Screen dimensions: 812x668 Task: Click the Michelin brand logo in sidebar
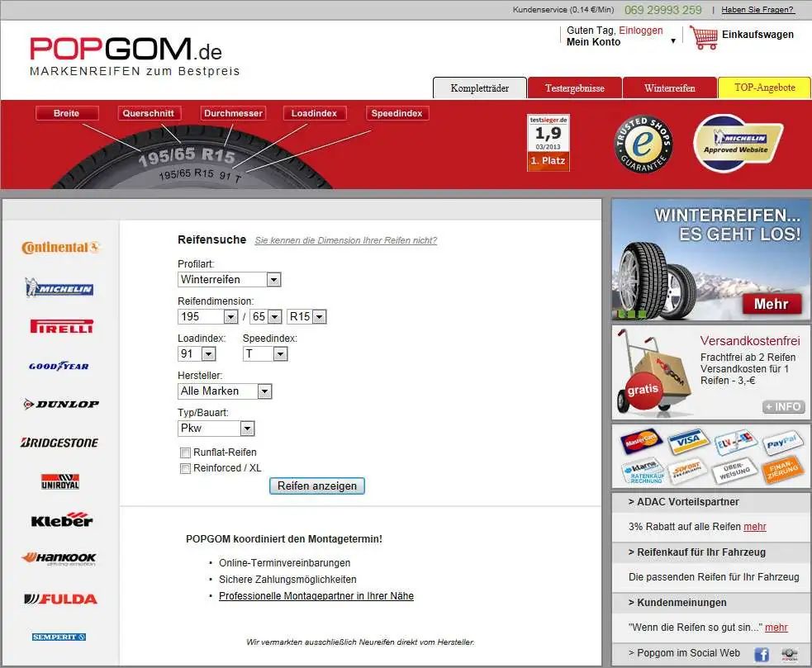[x=59, y=287]
